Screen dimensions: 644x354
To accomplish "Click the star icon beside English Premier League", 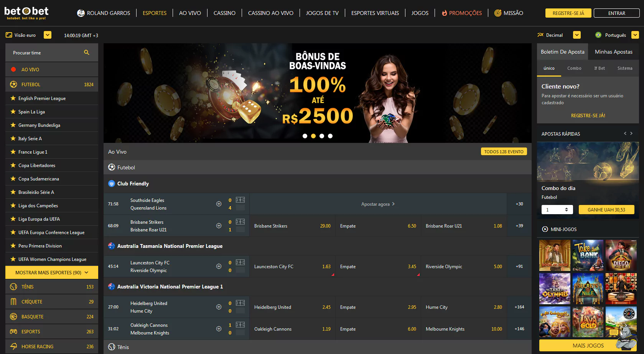I will (13, 98).
